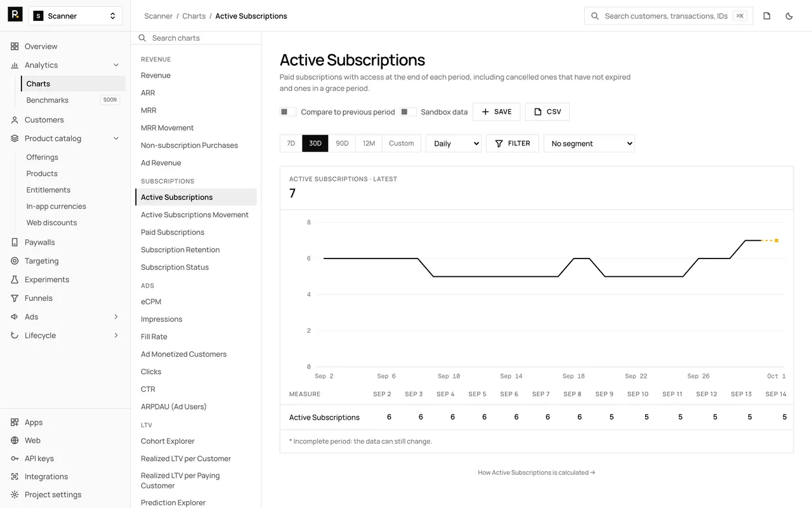This screenshot has width=812, height=508.
Task: Click the Product catalog layers icon
Action: 15,138
